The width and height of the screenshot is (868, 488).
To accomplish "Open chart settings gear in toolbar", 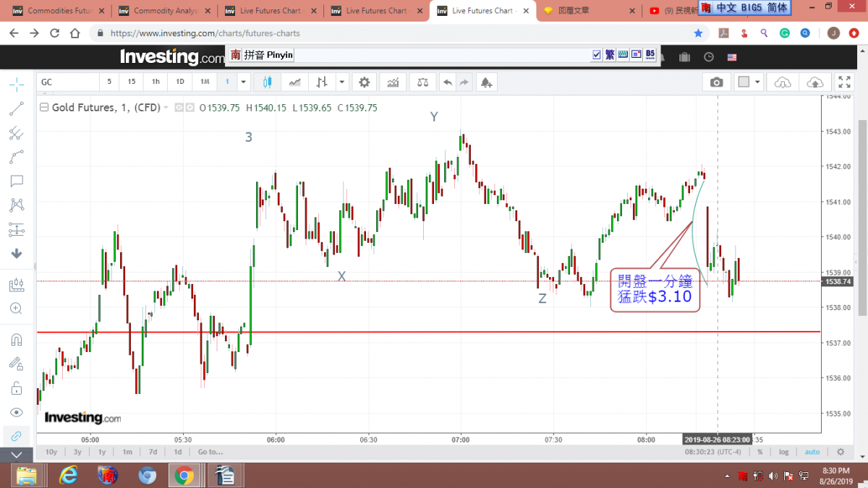I will 365,82.
